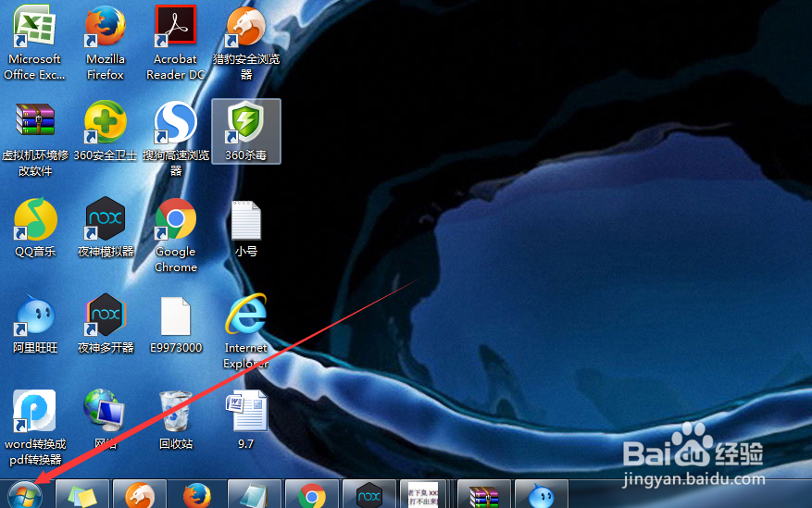Switch to the 阿里旺旺 taskbar button
Screen dimensions: 812x508
[541, 494]
